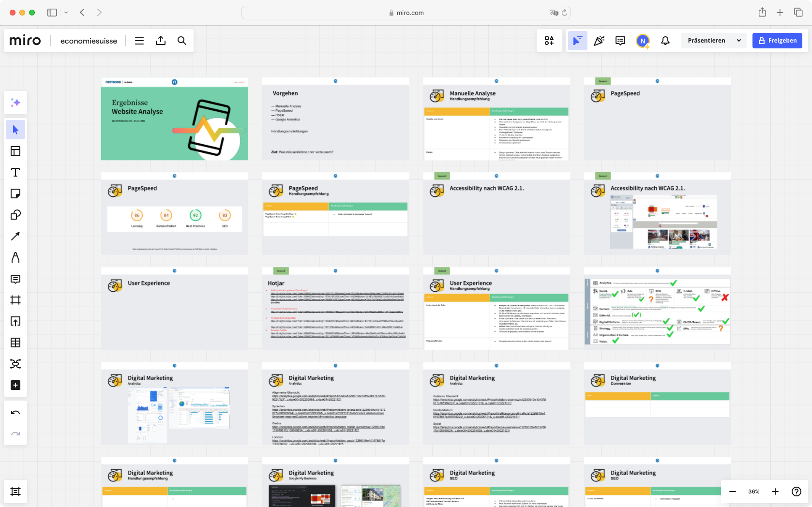Screen dimensions: 812x507
Task: Select the Comment tool in sidebar
Action: (x=15, y=279)
